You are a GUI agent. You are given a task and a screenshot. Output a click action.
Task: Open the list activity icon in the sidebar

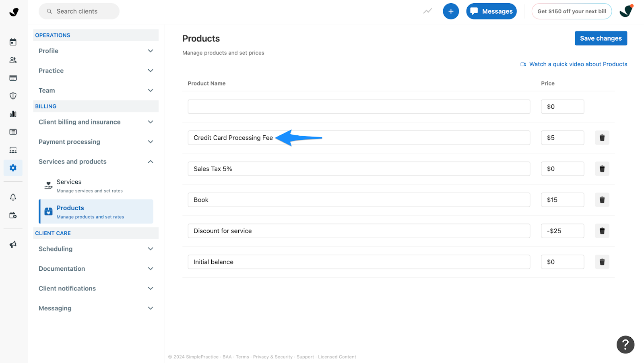point(13,132)
